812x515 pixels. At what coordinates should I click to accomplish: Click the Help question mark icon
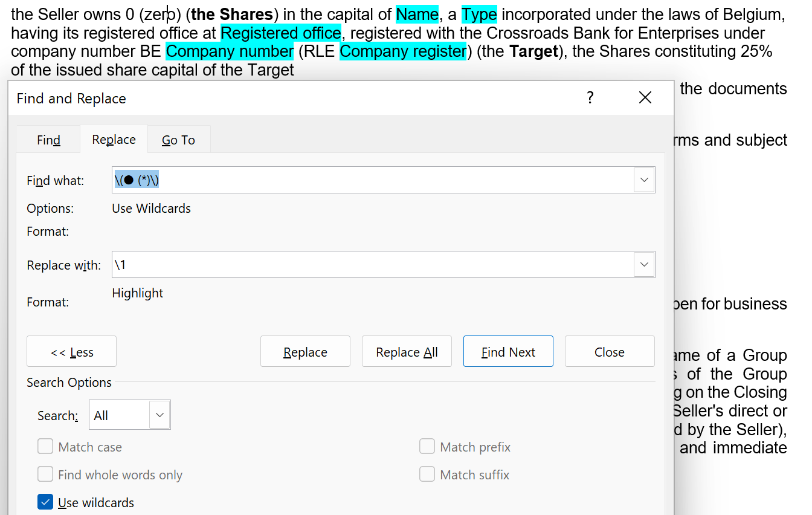(590, 98)
